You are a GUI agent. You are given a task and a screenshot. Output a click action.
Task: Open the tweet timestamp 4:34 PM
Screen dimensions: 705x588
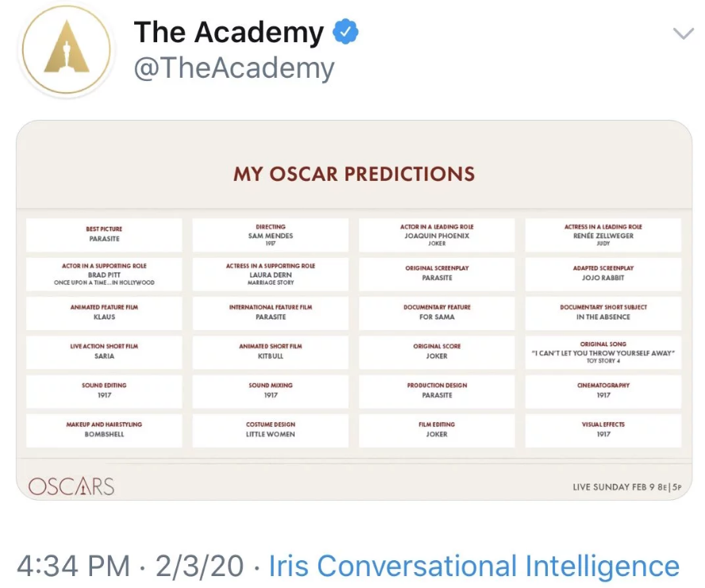click(x=73, y=565)
